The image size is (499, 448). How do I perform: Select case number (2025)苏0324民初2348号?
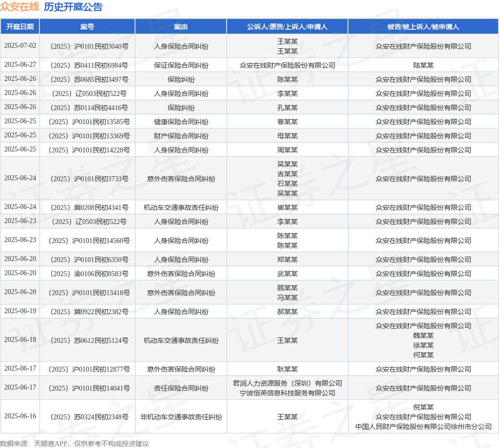(x=87, y=417)
